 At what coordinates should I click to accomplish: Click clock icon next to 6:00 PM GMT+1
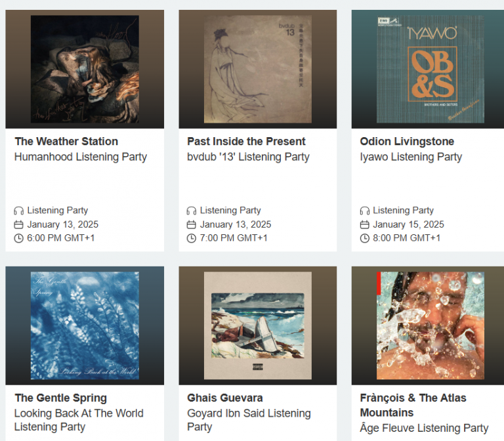pos(18,238)
